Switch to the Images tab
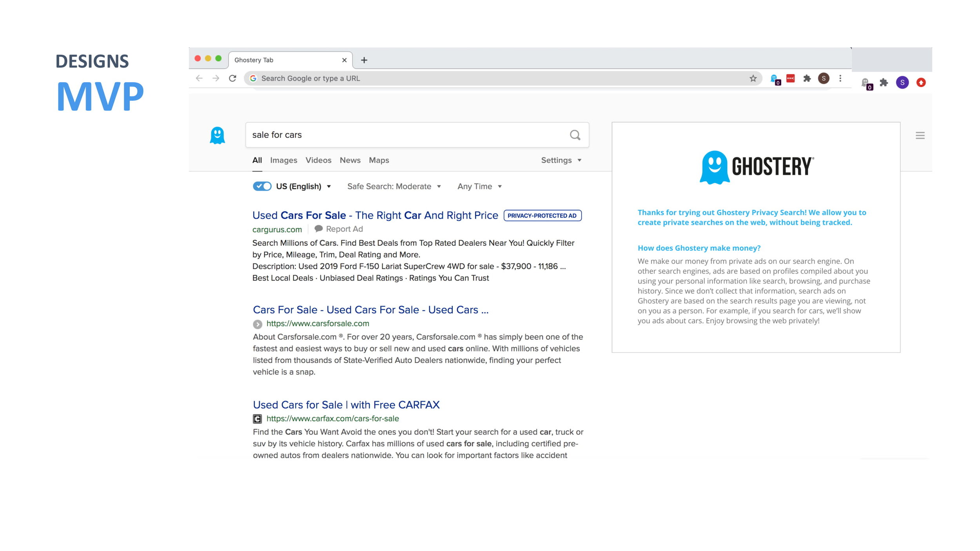Viewport: 980px width, 551px height. pyautogui.click(x=284, y=160)
